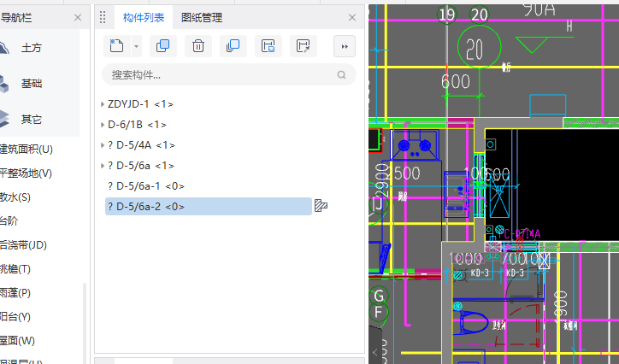
Task: Click the Copy between floors icon
Action: [x=233, y=46]
